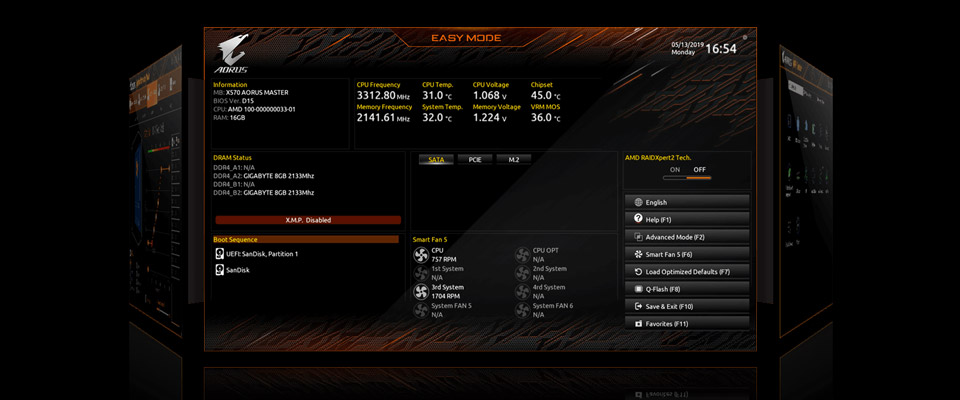This screenshot has height=400, width=960.
Task: Click the System FAN 5 icon
Action: point(421,310)
